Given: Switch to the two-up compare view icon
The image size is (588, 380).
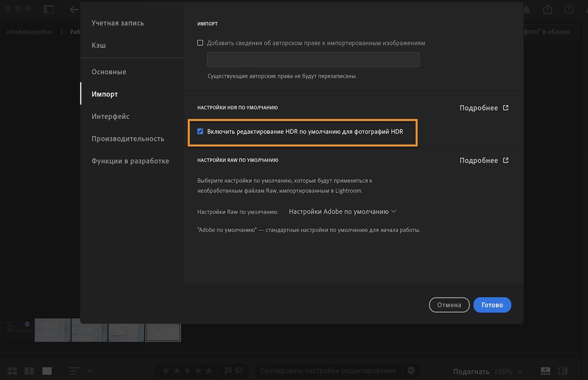Looking at the screenshot, I should [29, 371].
